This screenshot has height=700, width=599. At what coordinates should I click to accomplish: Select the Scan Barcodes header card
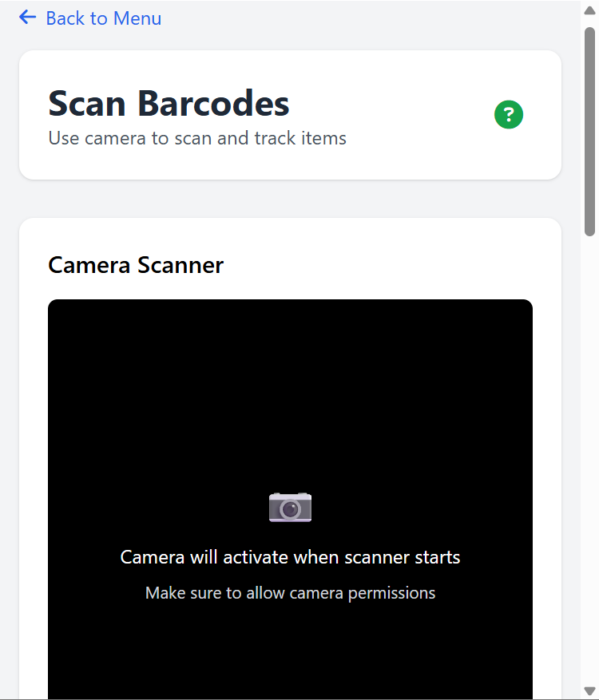coord(290,114)
